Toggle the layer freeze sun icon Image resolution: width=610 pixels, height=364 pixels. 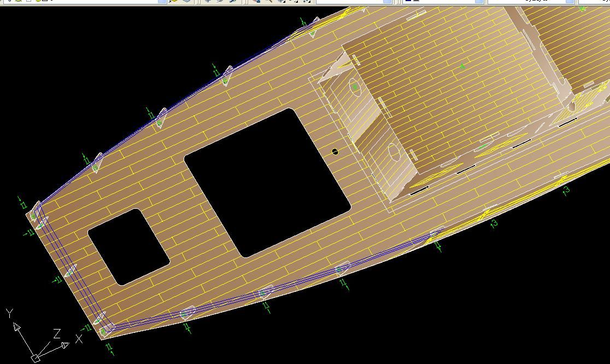[x=19, y=2]
